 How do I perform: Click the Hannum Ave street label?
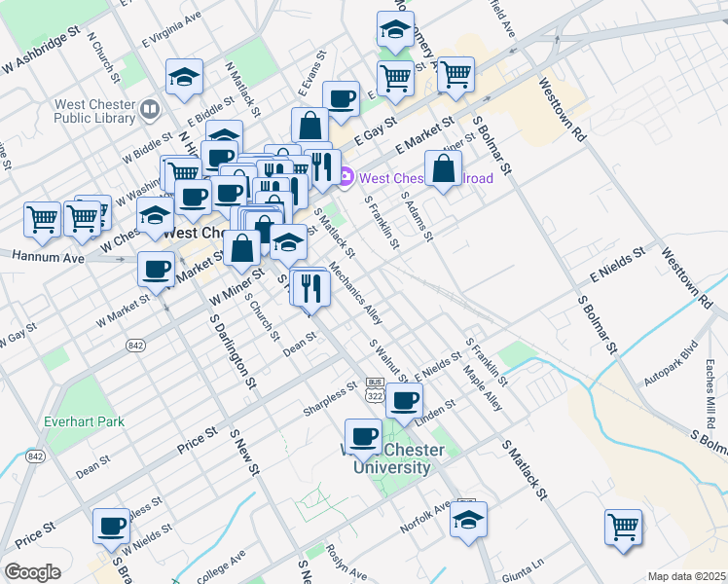click(x=49, y=257)
